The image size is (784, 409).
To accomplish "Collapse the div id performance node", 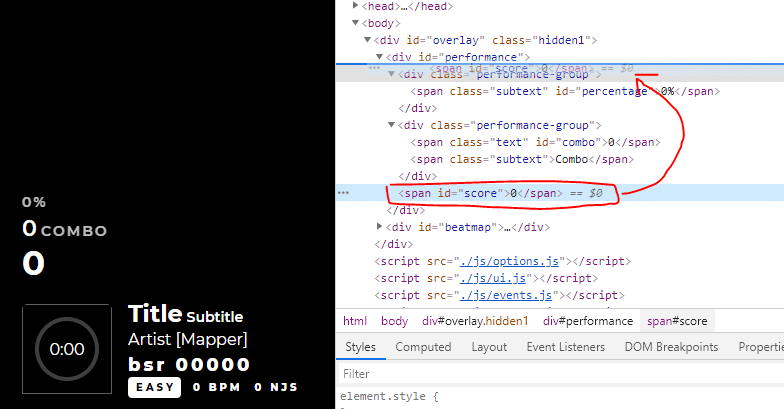I will (380, 56).
